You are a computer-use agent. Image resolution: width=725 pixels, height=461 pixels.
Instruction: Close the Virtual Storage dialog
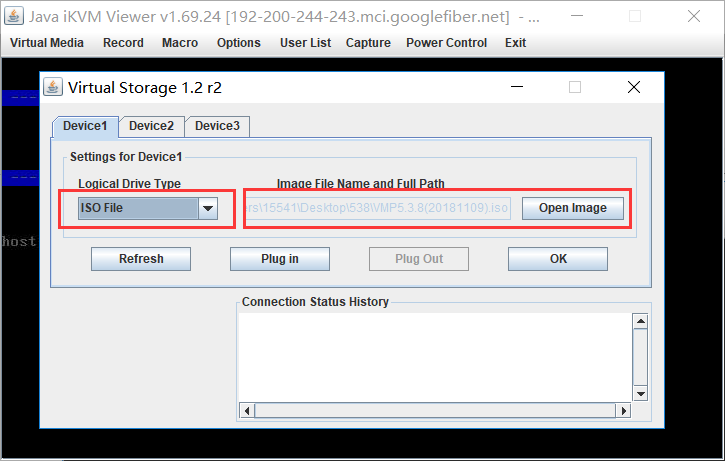634,87
